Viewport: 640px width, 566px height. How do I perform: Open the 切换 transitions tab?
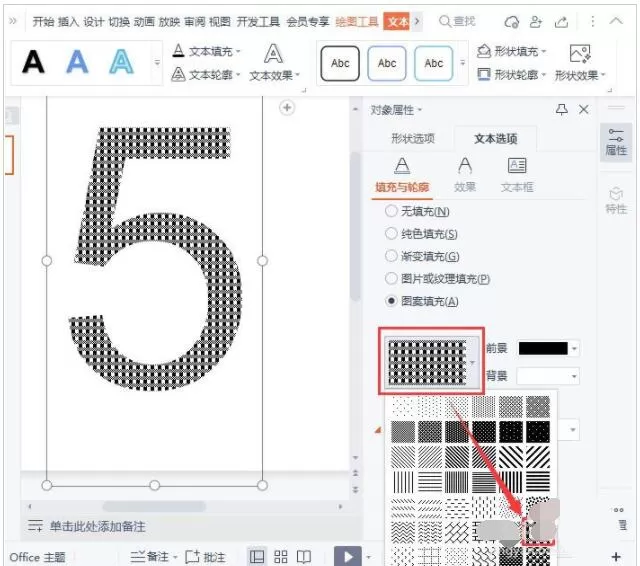(119, 21)
